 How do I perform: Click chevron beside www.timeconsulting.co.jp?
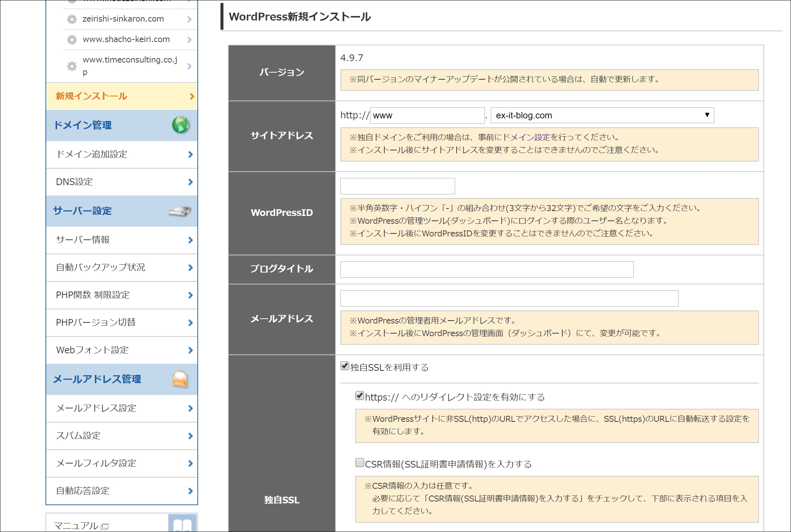click(189, 66)
